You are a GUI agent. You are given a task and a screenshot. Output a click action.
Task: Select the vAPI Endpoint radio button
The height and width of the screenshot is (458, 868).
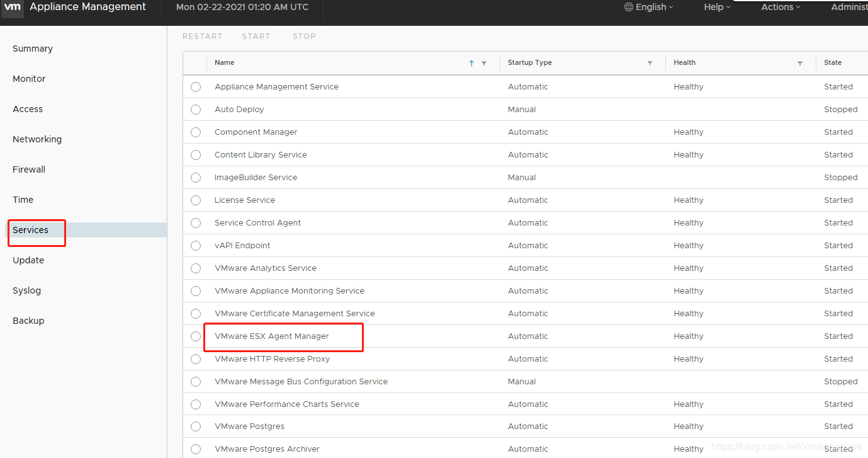pyautogui.click(x=196, y=246)
